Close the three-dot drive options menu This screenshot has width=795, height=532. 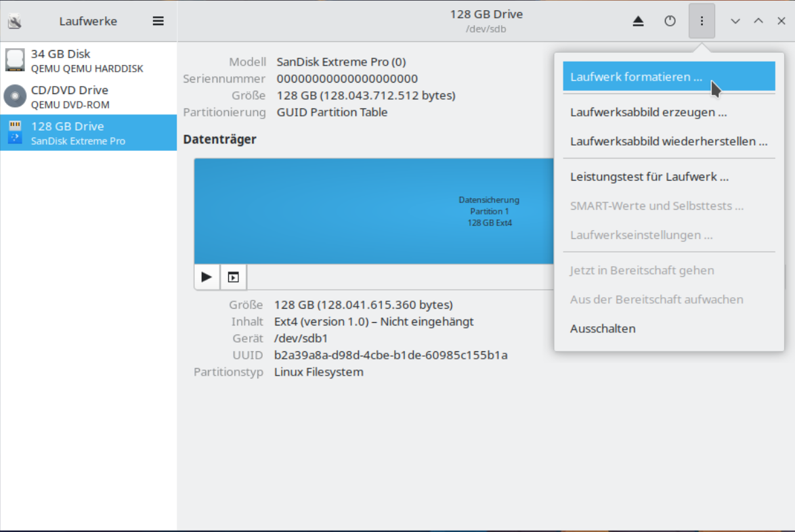[x=702, y=21]
